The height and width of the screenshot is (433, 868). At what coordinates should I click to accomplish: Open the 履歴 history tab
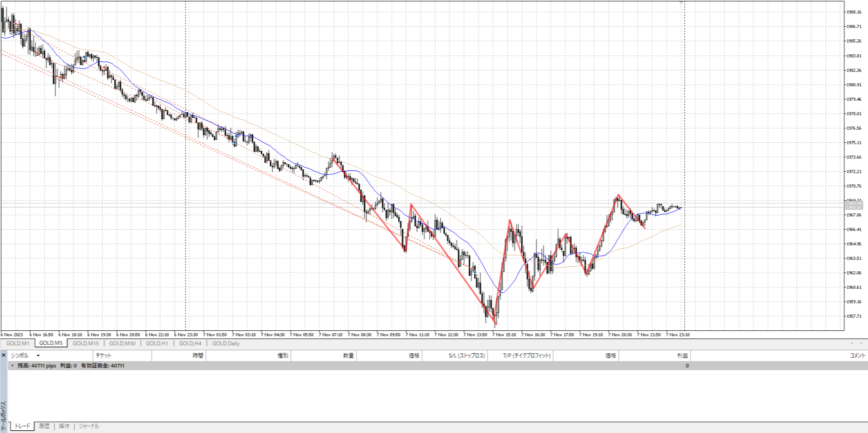[44, 426]
